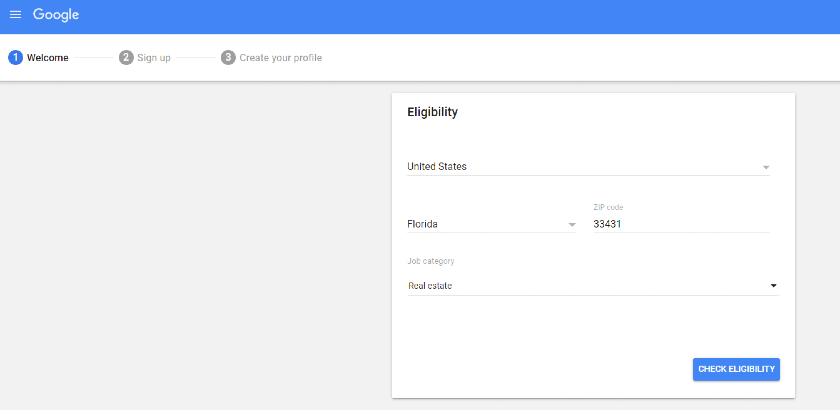Click the step 2 circle icon
Screen dimensions: 840x410
pyautogui.click(x=126, y=57)
